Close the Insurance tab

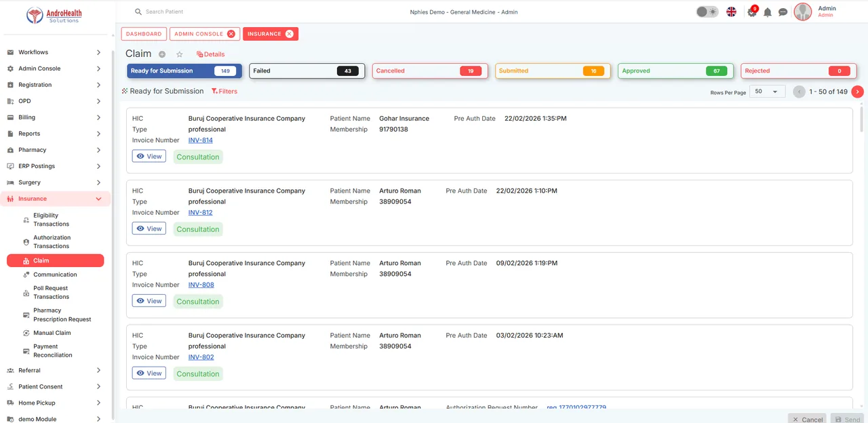pos(290,34)
